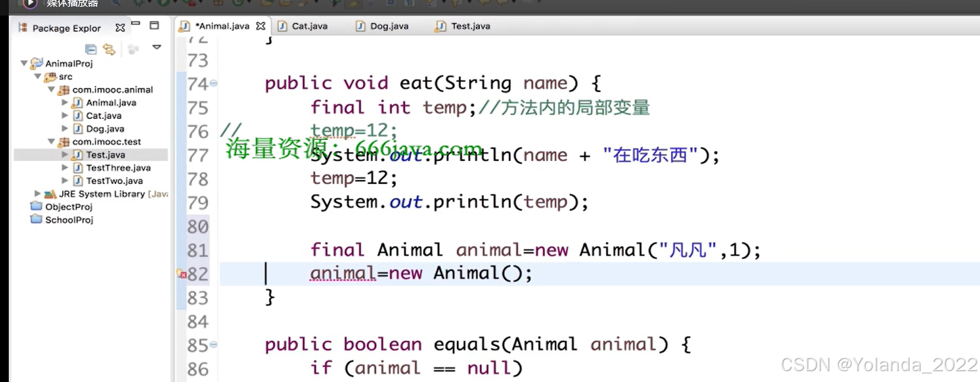Switch to the Test.java editor tab
The image size is (980, 382).
click(x=470, y=26)
